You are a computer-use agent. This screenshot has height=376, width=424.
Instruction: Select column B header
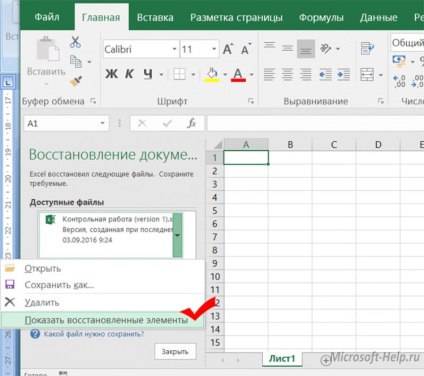point(290,144)
